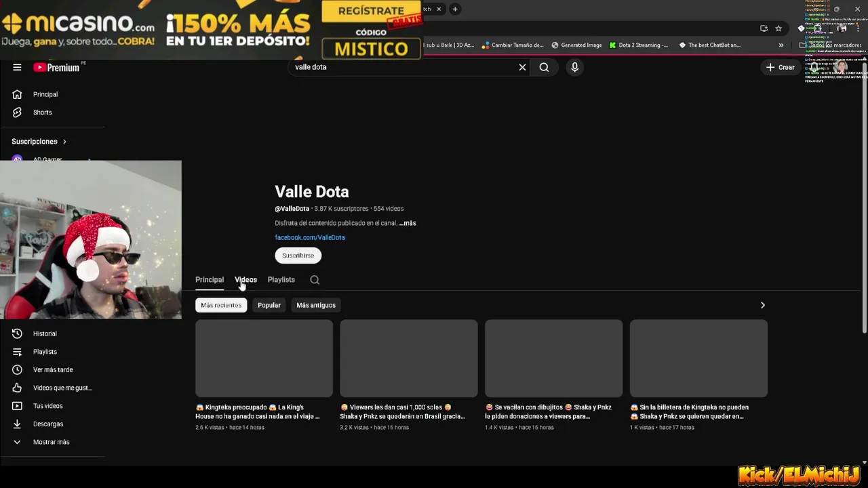Viewport: 868px width, 488px height.
Task: Open the Se vacilan con dibujitos thumbnail
Action: tap(553, 359)
